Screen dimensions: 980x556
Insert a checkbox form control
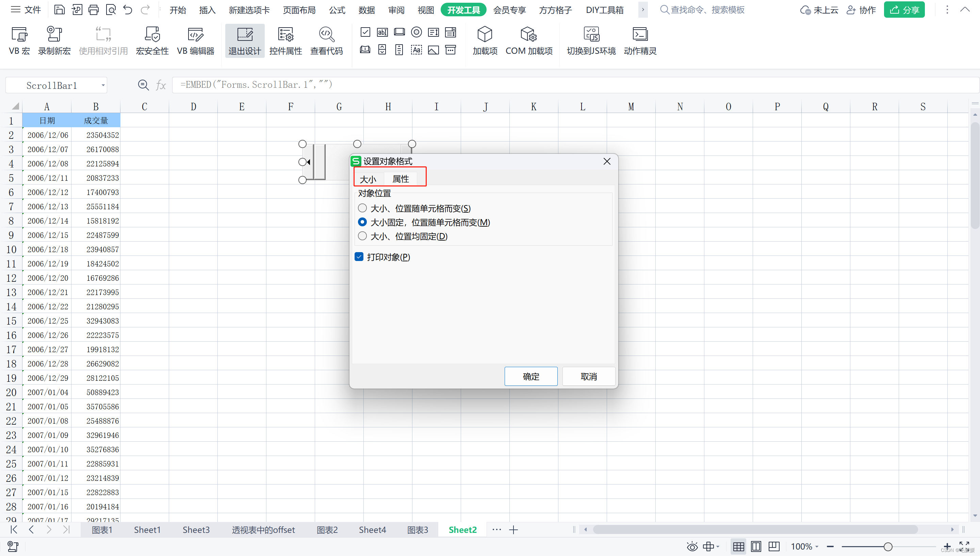pyautogui.click(x=365, y=32)
